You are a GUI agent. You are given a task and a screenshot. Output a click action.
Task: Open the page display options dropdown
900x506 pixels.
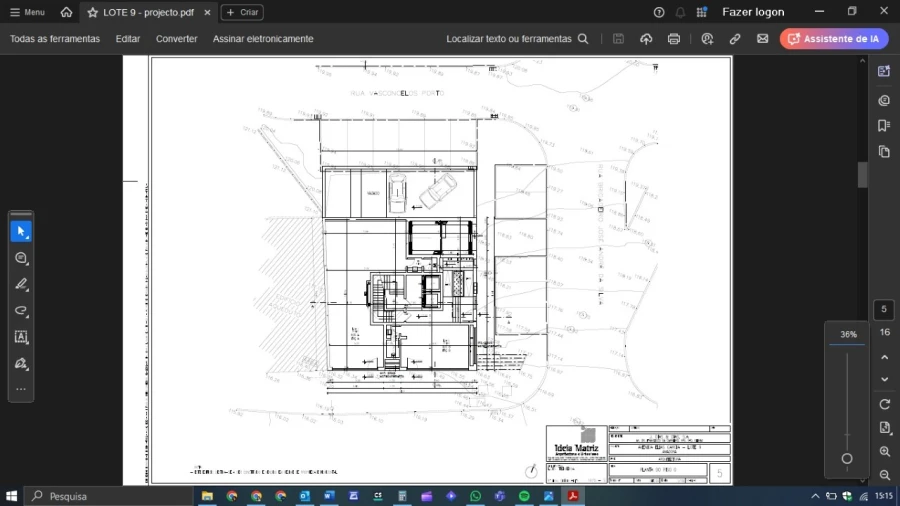click(884, 428)
